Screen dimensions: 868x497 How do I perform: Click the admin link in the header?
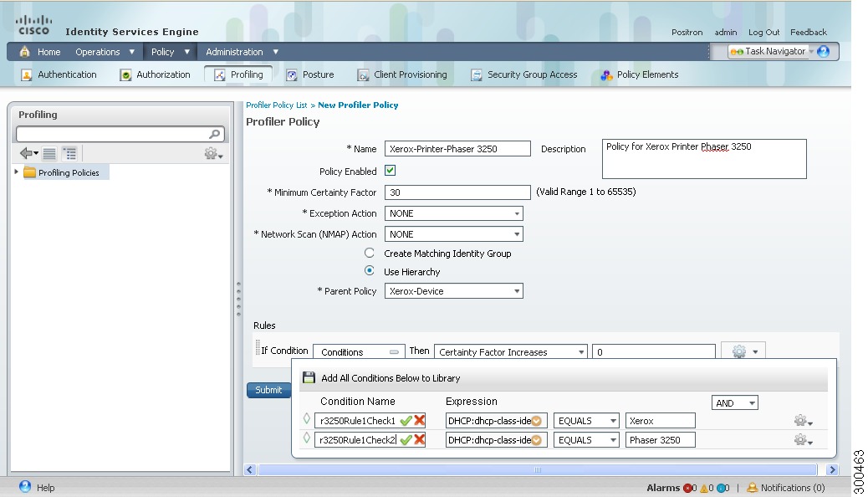click(x=725, y=32)
